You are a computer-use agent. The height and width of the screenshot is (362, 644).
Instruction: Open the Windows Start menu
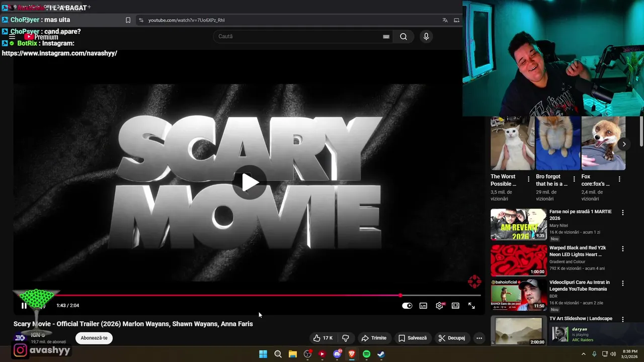click(263, 354)
